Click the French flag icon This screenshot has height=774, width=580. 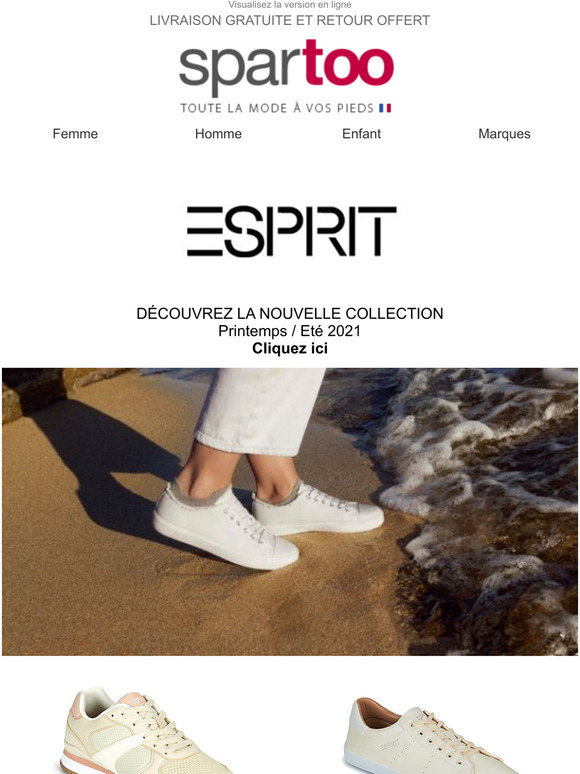[385, 108]
